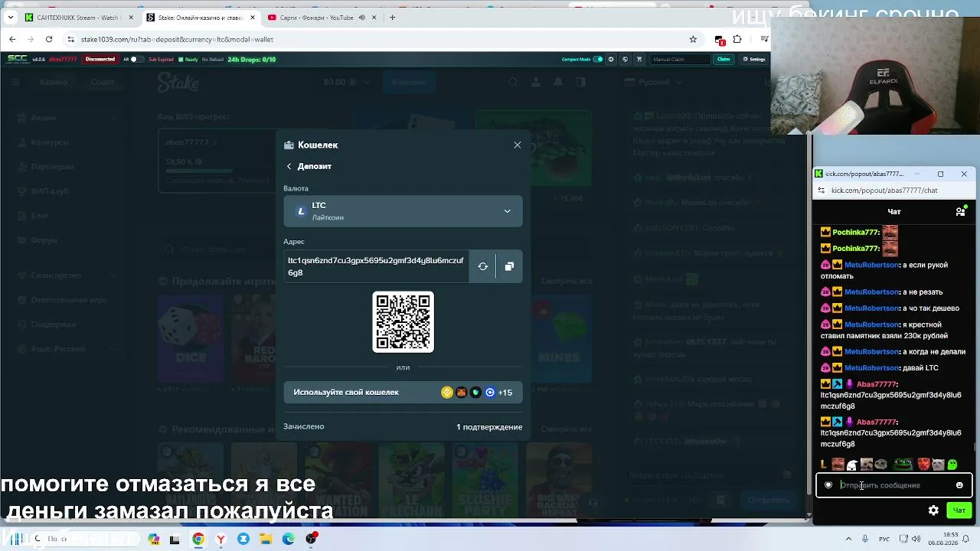Click the globe icon in the SCC bar
The image size is (980, 551).
(625, 59)
